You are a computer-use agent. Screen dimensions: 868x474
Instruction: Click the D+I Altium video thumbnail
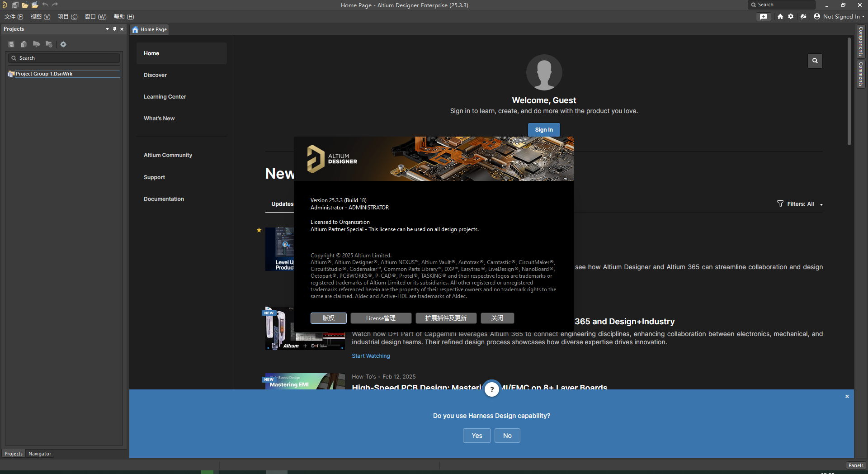pos(305,329)
